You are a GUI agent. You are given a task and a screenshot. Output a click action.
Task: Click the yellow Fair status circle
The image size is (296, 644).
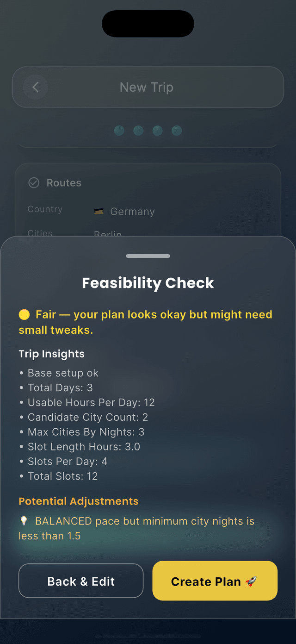[24, 315]
